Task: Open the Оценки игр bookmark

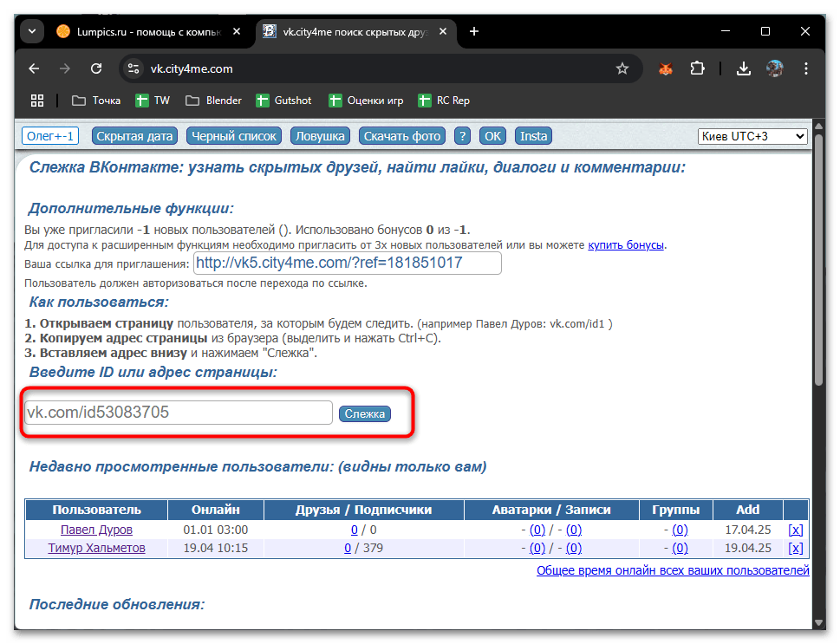Action: [x=366, y=101]
